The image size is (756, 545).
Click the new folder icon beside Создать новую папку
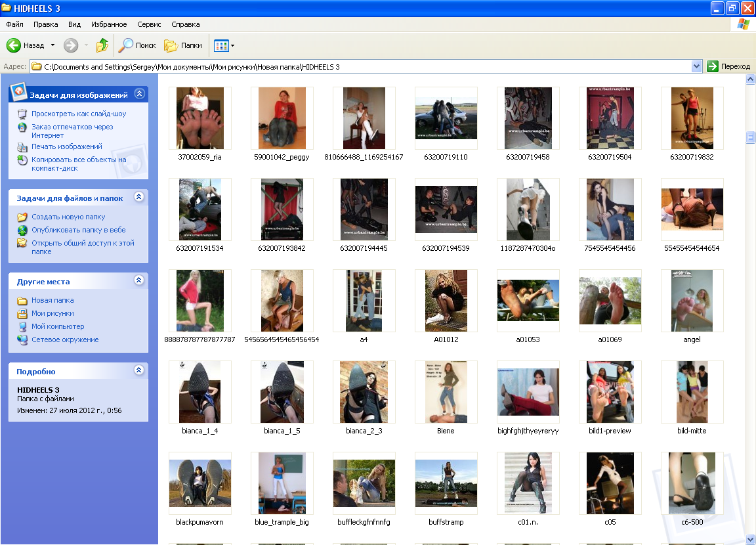click(x=22, y=217)
